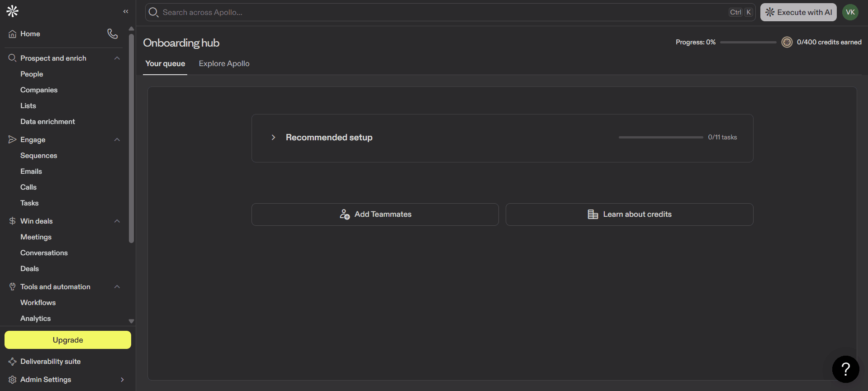Image resolution: width=868 pixels, height=391 pixels.
Task: Click the Tools and automation icon
Action: coord(12,286)
